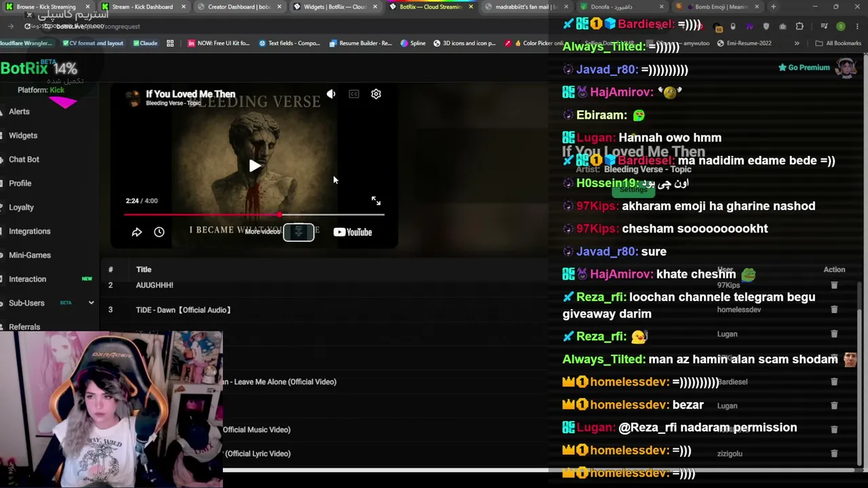Switch to the Browse - Kick Streaming tab
This screenshot has width=868, height=488.
46,7
